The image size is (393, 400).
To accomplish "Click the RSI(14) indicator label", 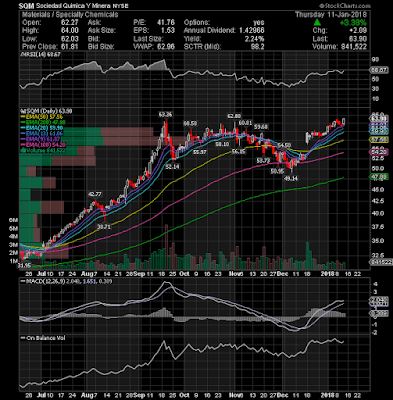I will click(x=41, y=54).
